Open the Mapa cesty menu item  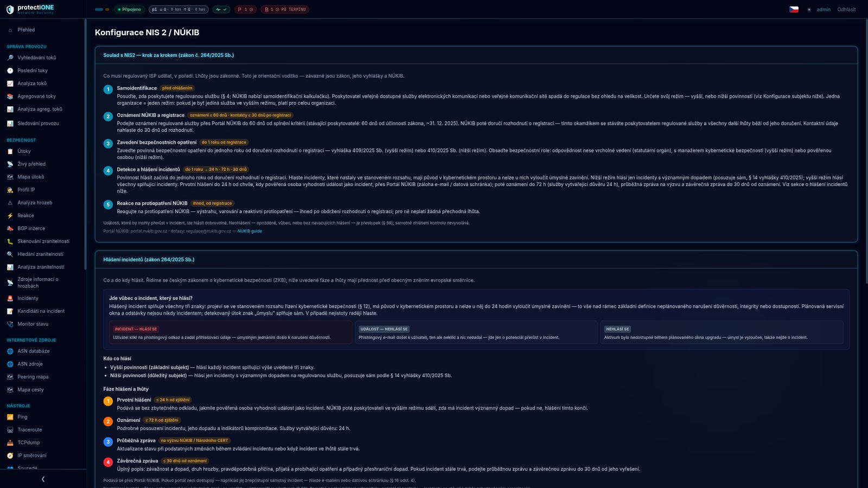pyautogui.click(x=30, y=390)
